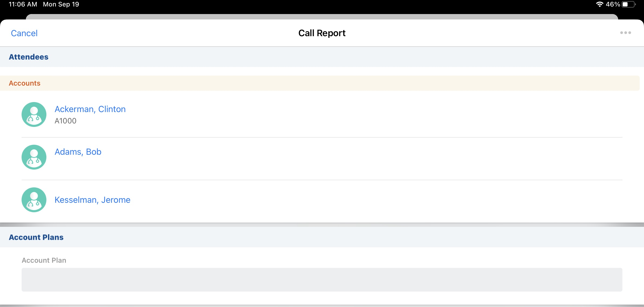The width and height of the screenshot is (644, 307).
Task: Select the Attendees section header
Action: click(29, 57)
